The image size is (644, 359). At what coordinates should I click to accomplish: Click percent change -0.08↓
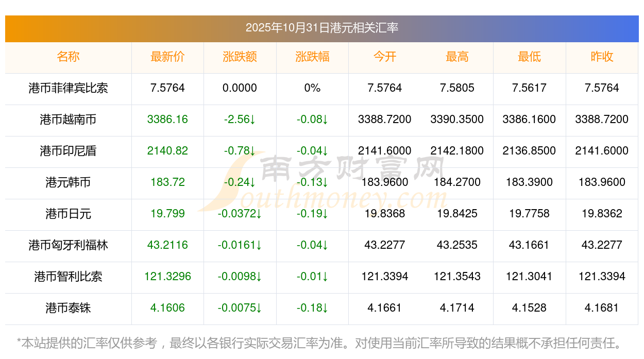[x=312, y=119]
